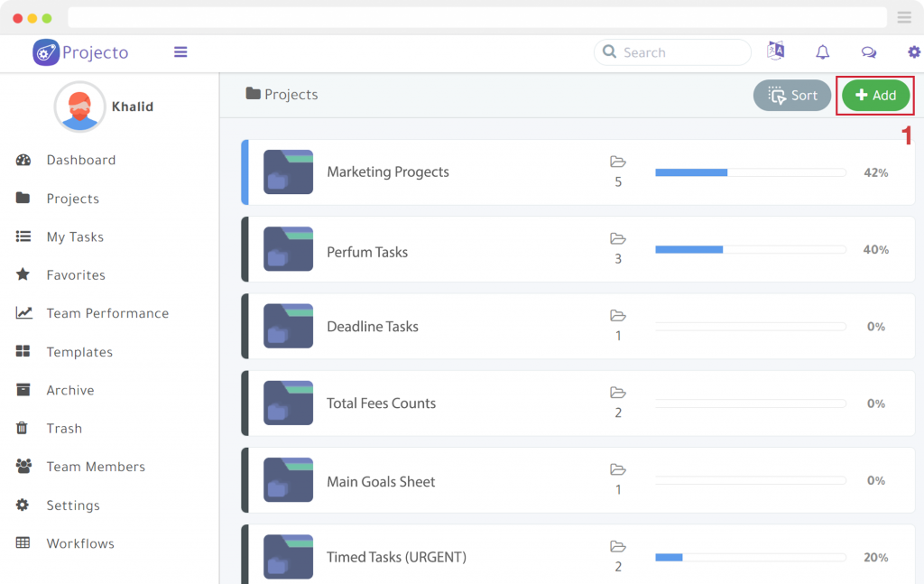The image size is (924, 584).
Task: Click the Search input field
Action: coord(672,52)
